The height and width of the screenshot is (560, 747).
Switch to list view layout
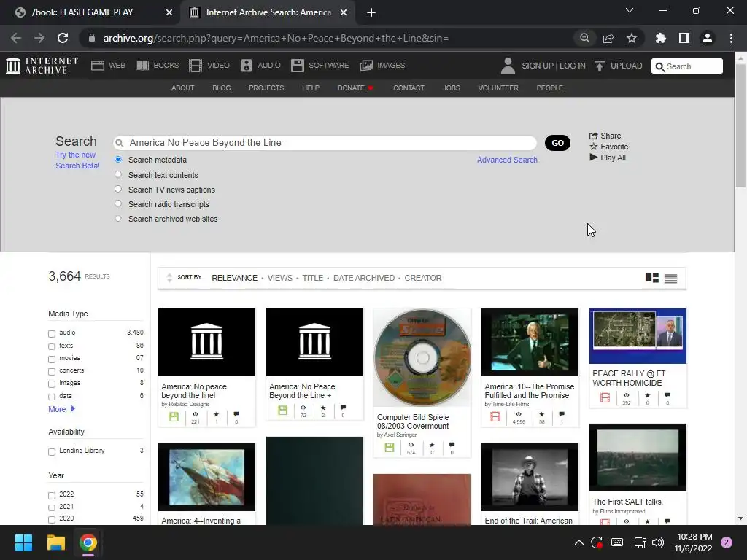(x=671, y=278)
